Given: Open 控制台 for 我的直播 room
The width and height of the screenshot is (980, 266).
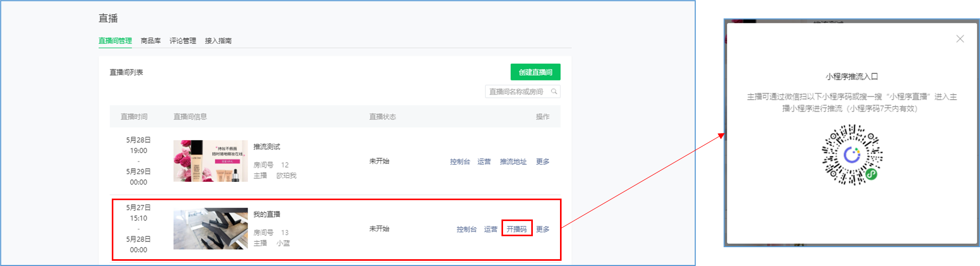Looking at the screenshot, I should pos(466,229).
